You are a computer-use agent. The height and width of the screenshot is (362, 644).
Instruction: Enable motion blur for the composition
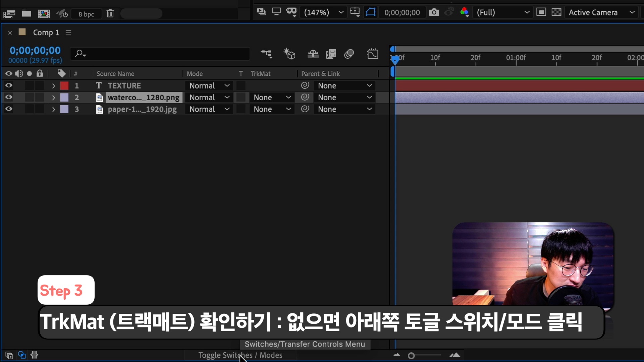tap(349, 54)
